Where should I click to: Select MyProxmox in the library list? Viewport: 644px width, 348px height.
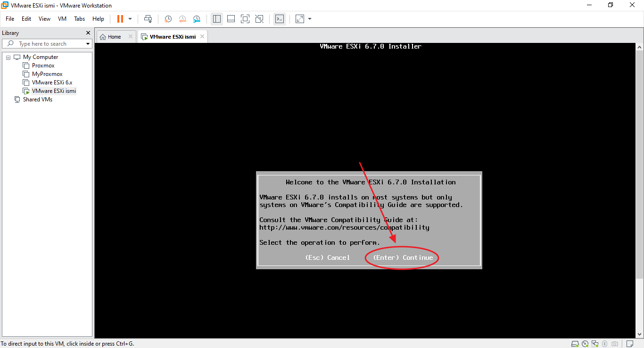pyautogui.click(x=47, y=74)
